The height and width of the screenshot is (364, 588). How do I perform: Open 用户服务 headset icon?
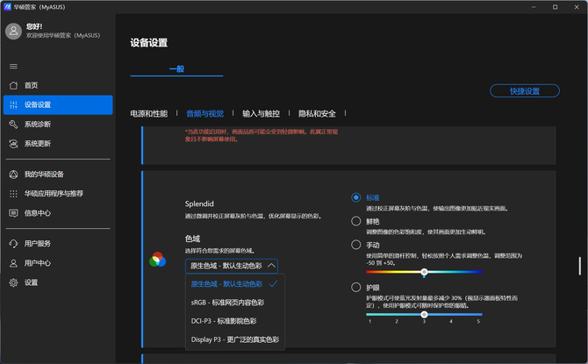pos(13,243)
